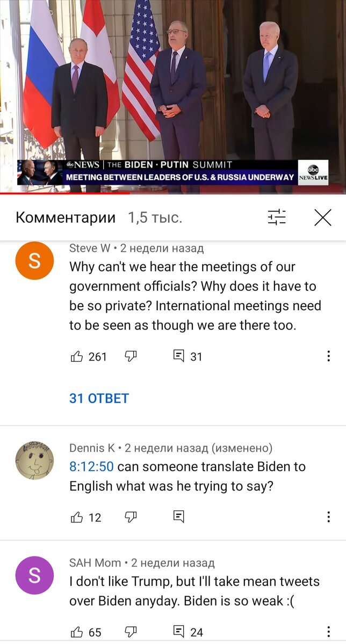Open replies icon on Steve W's comment
This screenshot has height=644, width=346.
pos(178,356)
